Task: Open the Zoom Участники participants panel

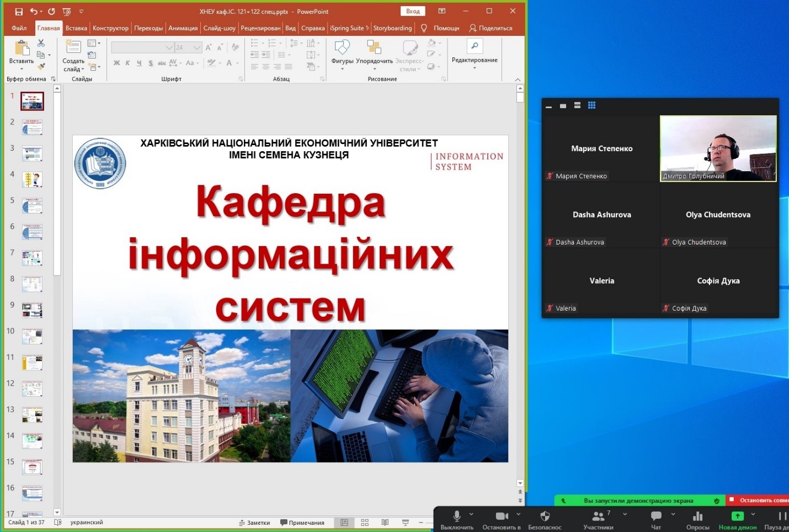Action: (x=599, y=519)
